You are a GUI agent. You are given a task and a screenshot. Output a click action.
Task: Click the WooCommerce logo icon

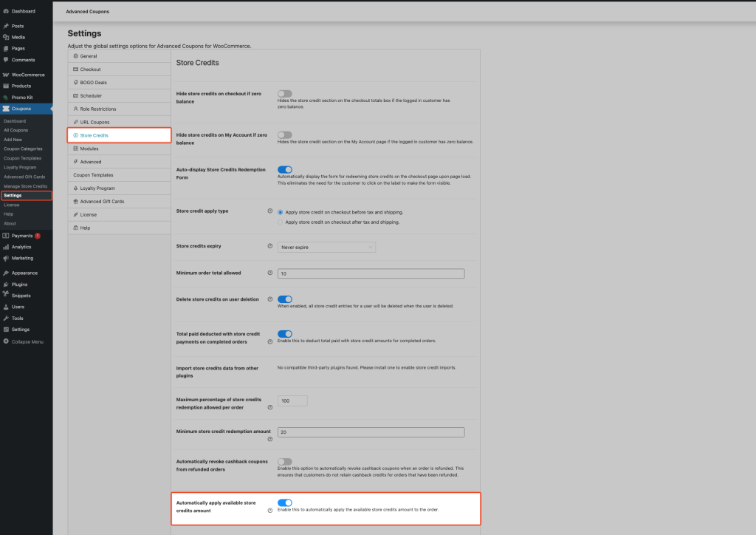[x=6, y=75]
